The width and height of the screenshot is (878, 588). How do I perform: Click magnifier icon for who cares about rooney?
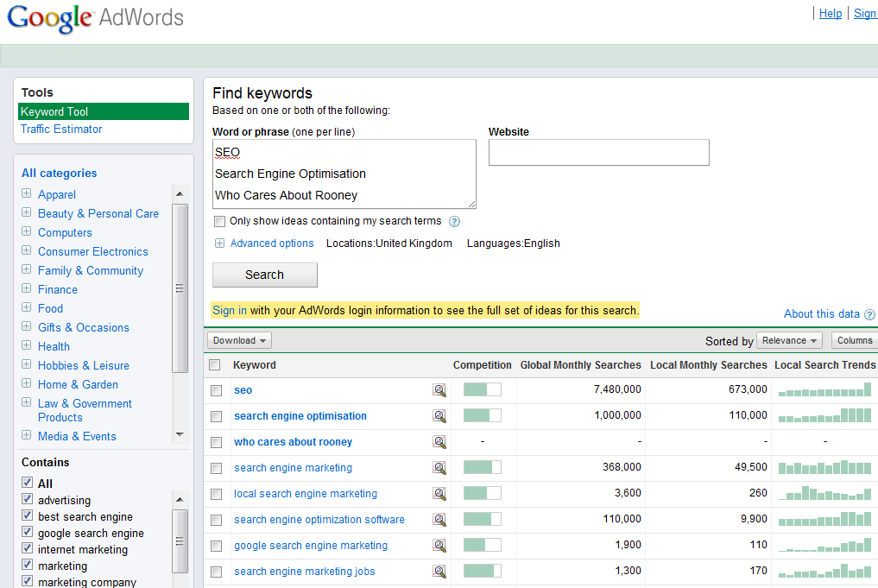click(x=439, y=442)
